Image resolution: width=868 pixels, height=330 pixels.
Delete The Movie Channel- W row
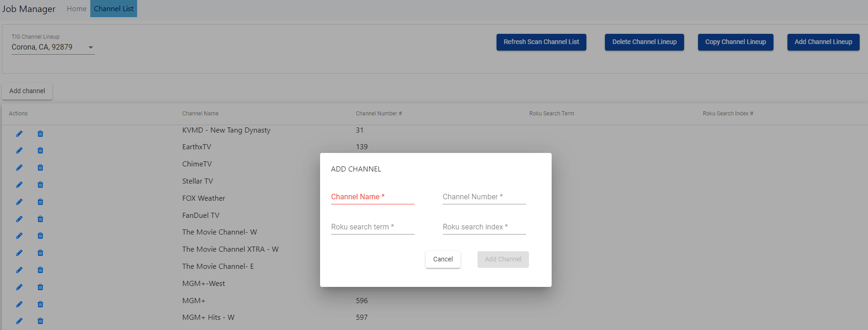[x=40, y=235]
